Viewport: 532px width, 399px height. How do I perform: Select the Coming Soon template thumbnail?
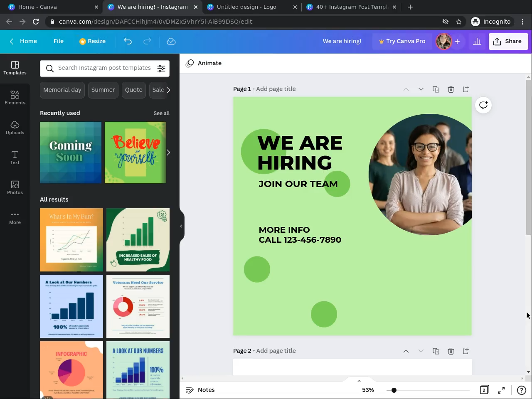pyautogui.click(x=71, y=153)
